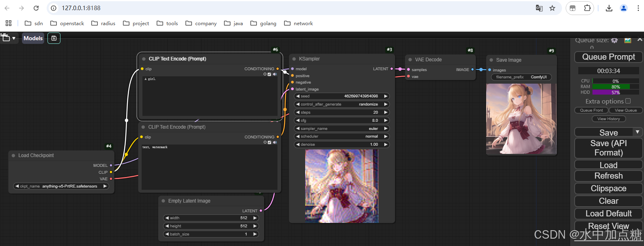Open the sampler_name euler selector

pyautogui.click(x=342, y=129)
